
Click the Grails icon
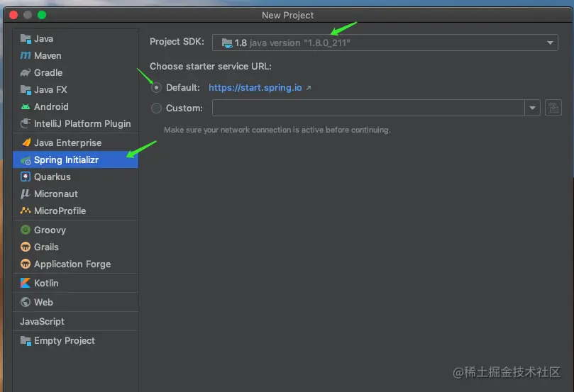26,247
